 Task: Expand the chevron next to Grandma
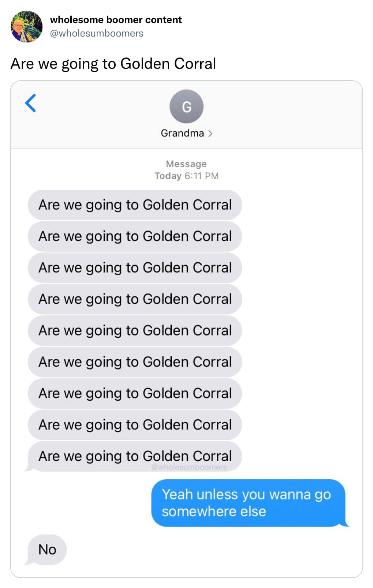(x=210, y=134)
